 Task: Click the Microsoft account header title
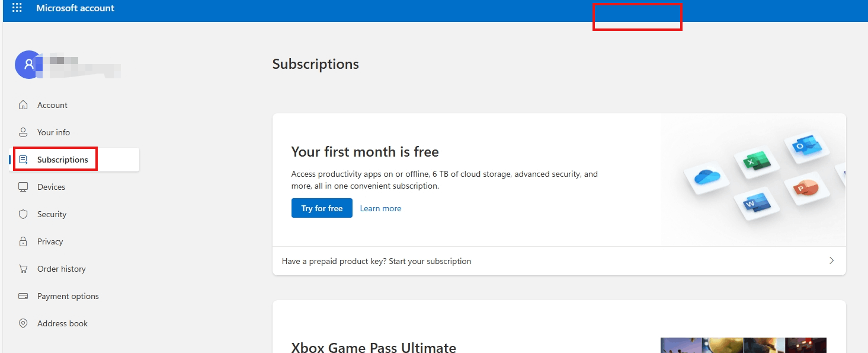(75, 8)
